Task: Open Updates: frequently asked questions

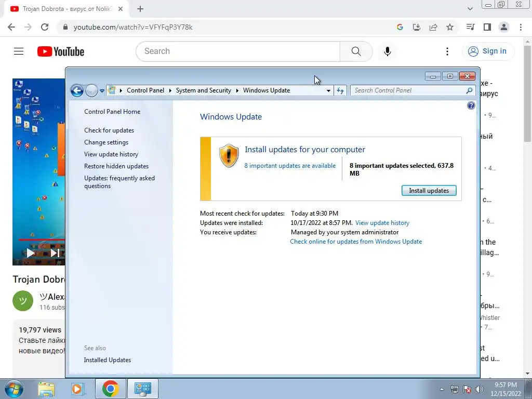Action: pos(119,182)
